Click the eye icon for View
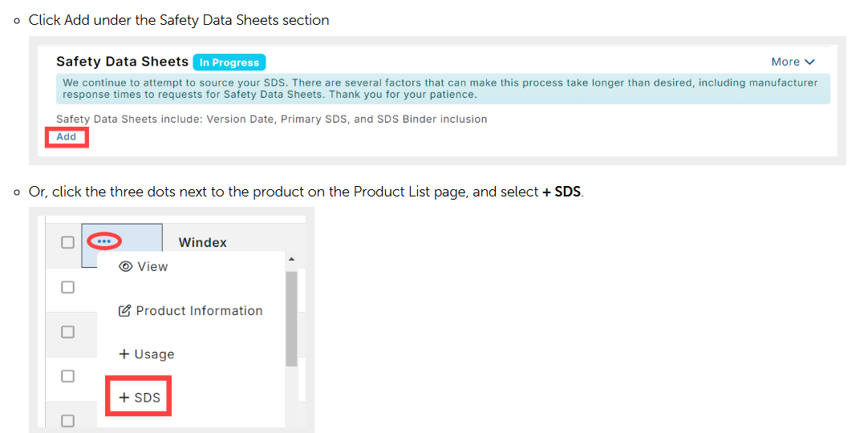The image size is (868, 433). pos(126,266)
